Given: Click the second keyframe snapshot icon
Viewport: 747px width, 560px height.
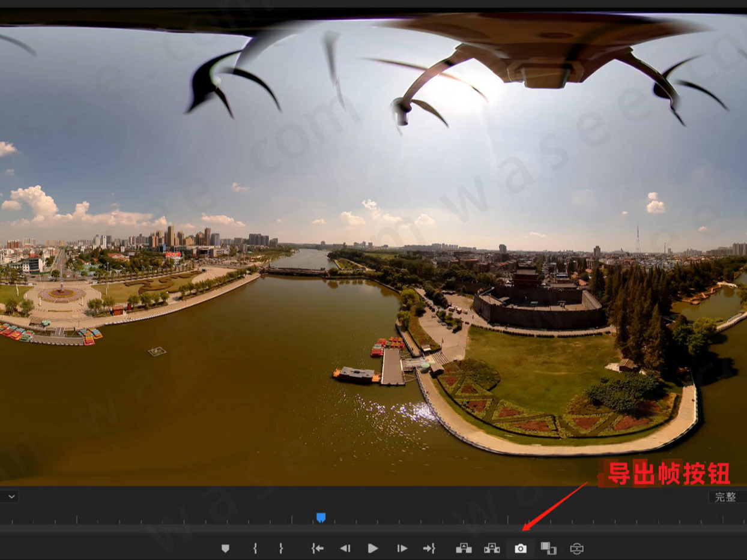Looking at the screenshot, I should (x=492, y=548).
